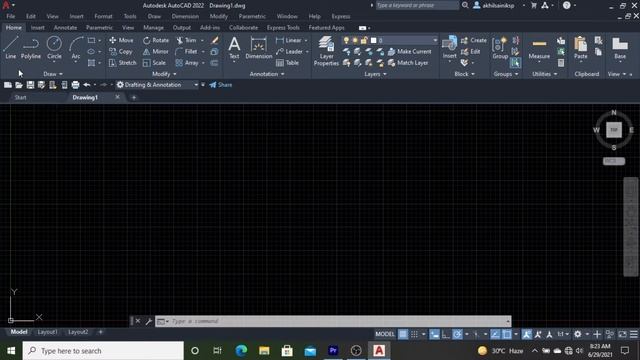Viewport: 640px width, 360px height.
Task: Click the Undo arrow icon
Action: tap(87, 85)
